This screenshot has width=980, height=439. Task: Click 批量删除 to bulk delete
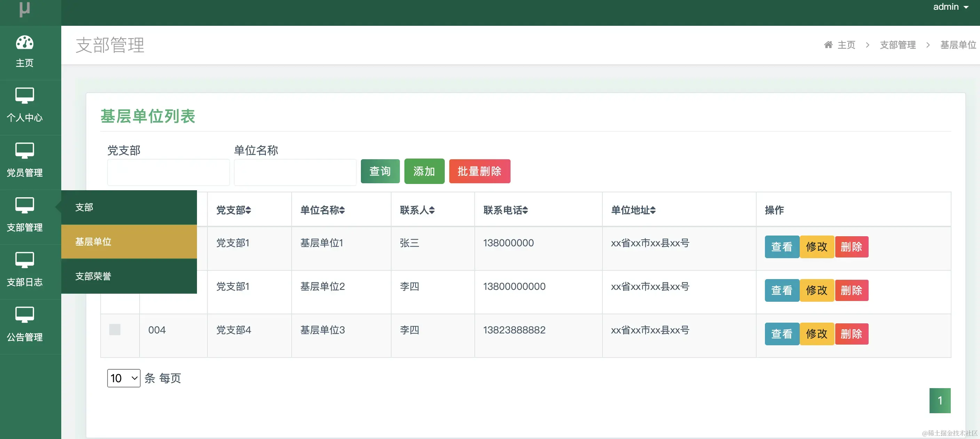pos(480,171)
